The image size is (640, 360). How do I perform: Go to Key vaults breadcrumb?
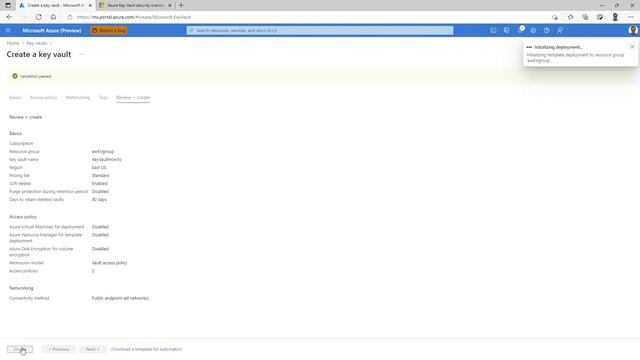[37, 43]
